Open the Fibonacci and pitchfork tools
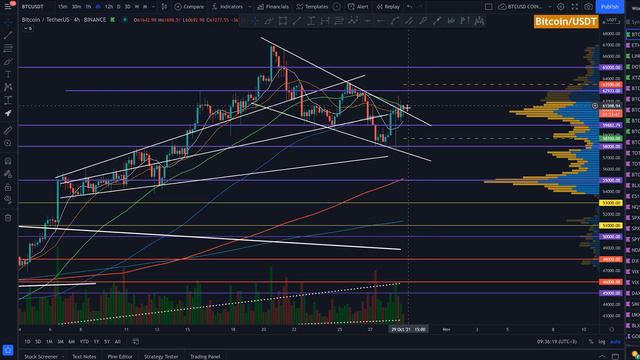Screen dimensions: 640x360 pos(8,48)
